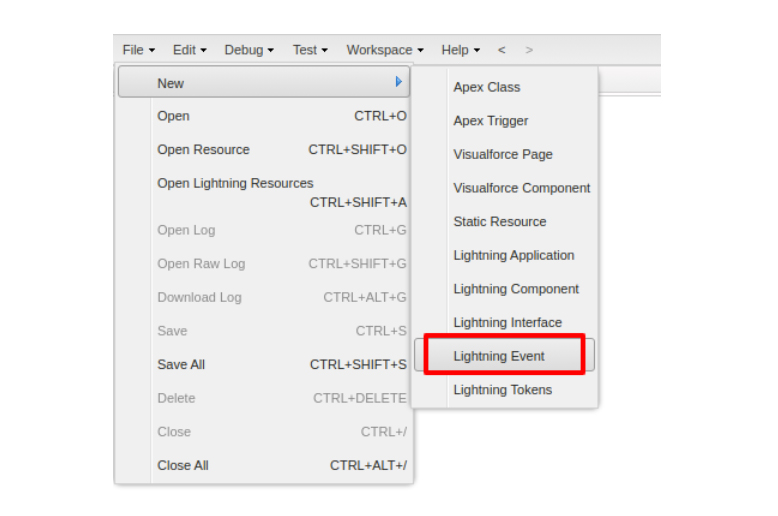The width and height of the screenshot is (778, 516).
Task: Click the forward arrow navigation icon
Action: click(529, 50)
